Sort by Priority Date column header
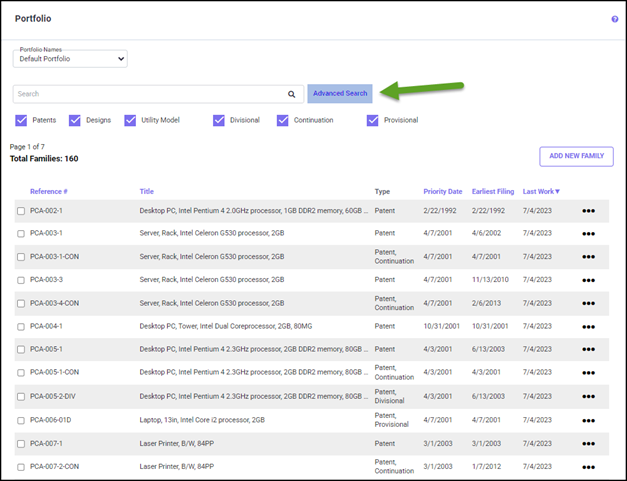The image size is (627, 481). [442, 191]
